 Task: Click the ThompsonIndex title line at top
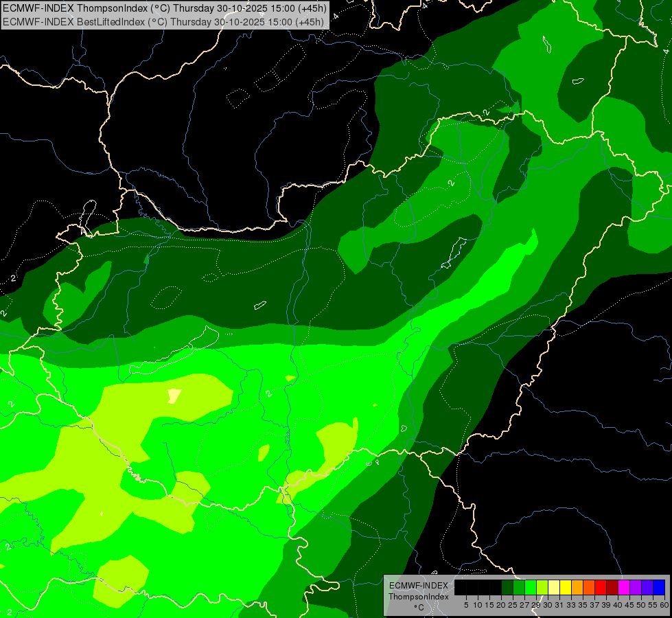tap(165, 8)
